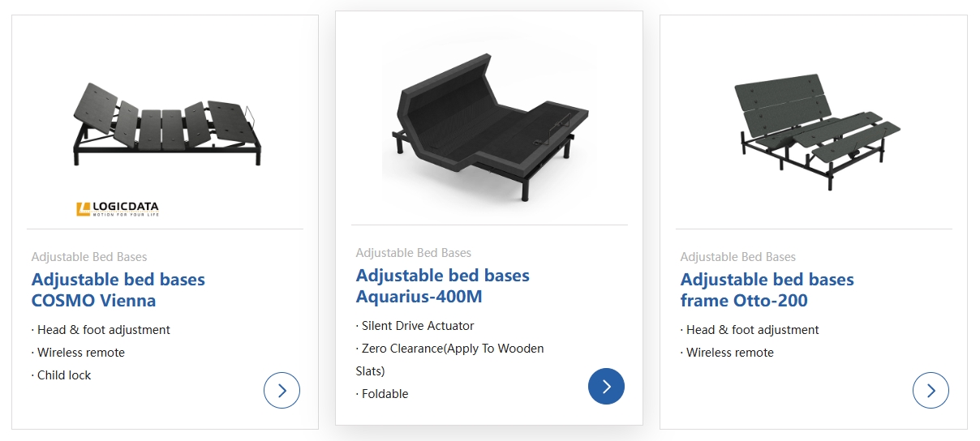Screen dimensions: 980x441
Task: Open 'Adjustable bed bases frame Otto-200' title
Action: pyautogui.click(x=767, y=290)
